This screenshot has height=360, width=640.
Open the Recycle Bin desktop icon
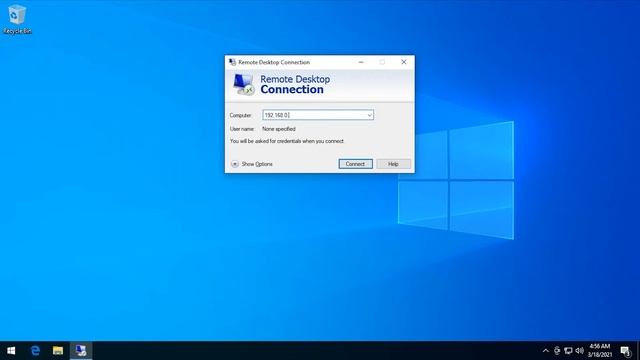tap(17, 19)
